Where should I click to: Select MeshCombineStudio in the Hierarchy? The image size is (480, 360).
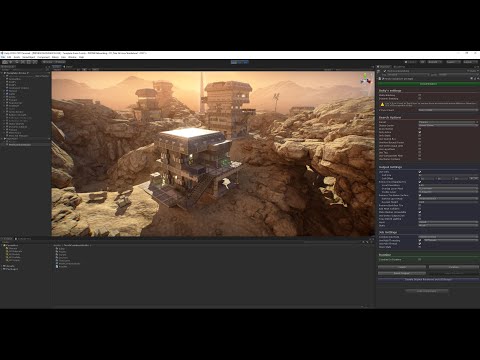(20, 145)
